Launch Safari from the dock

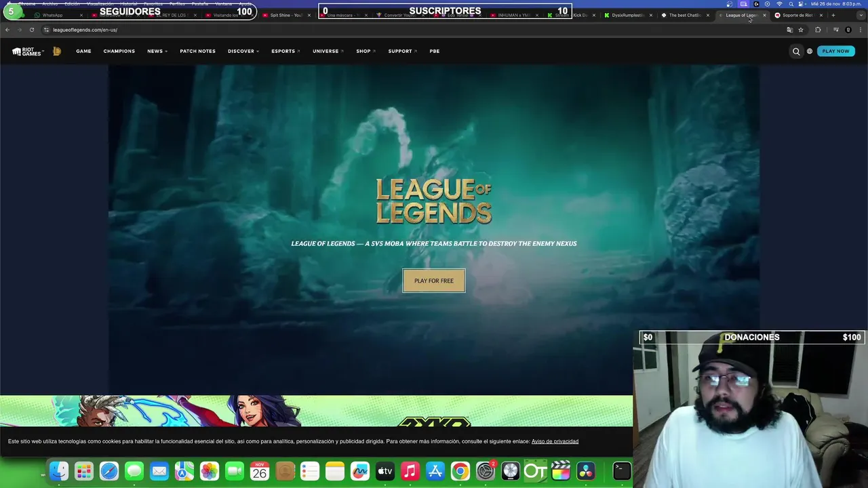click(109, 470)
